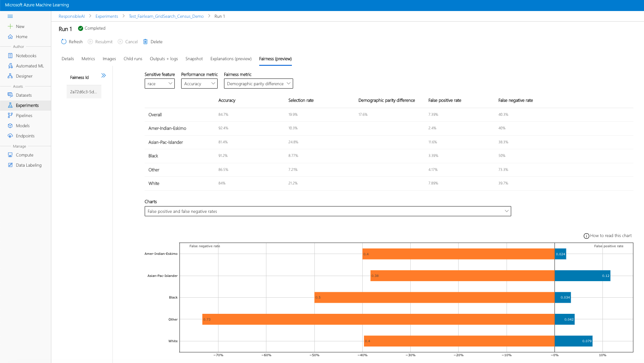Toggle the hamburger navigation menu
The width and height of the screenshot is (644, 363).
[10, 16]
